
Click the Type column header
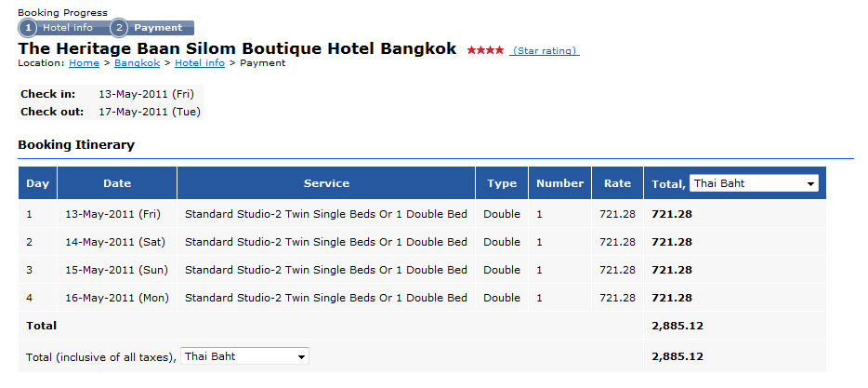(x=502, y=183)
